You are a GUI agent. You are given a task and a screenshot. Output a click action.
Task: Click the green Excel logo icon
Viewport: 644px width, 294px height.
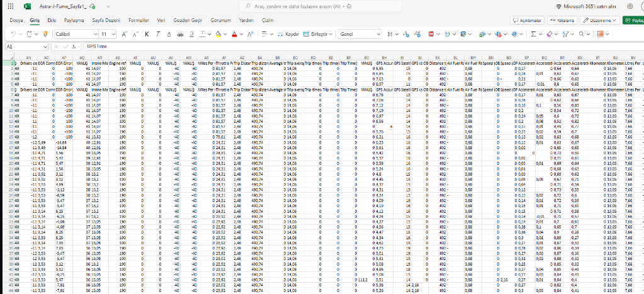point(28,6)
